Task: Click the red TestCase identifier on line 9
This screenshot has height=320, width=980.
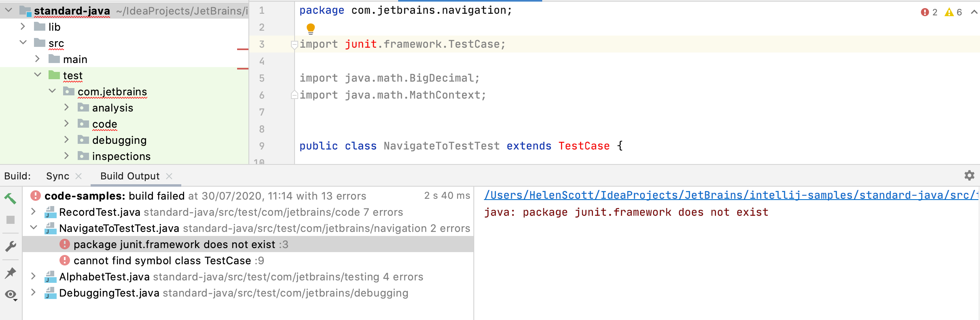Action: (x=584, y=146)
